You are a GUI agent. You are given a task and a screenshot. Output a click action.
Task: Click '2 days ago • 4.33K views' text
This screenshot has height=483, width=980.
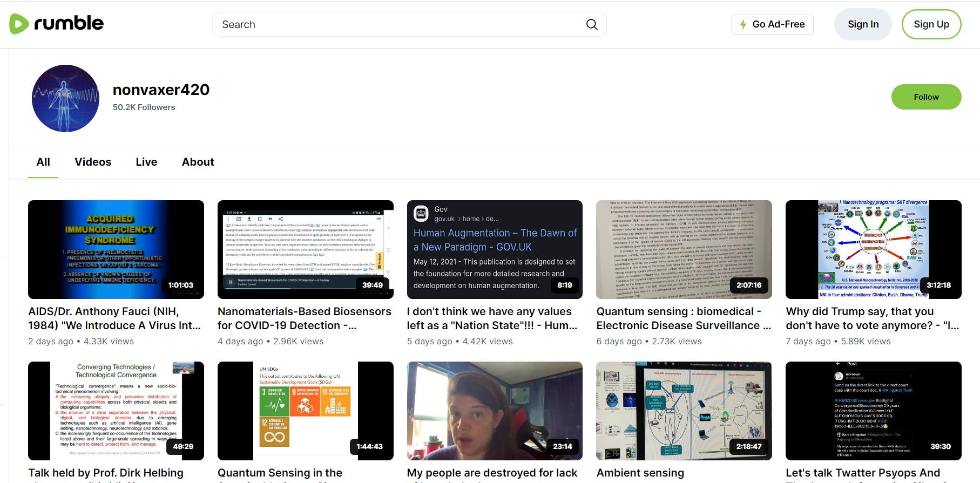[81, 341]
